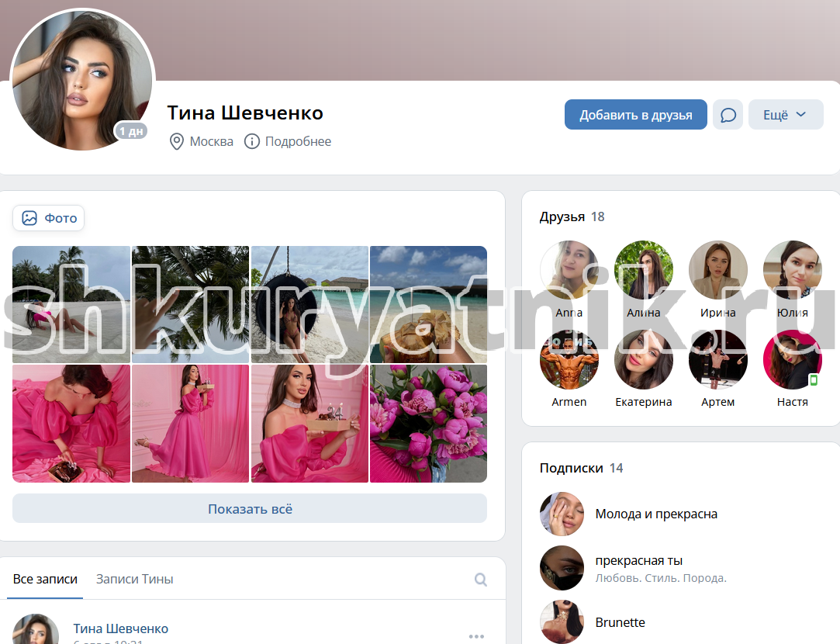Open the three-dot post options menu
The height and width of the screenshot is (644, 840).
point(477,636)
